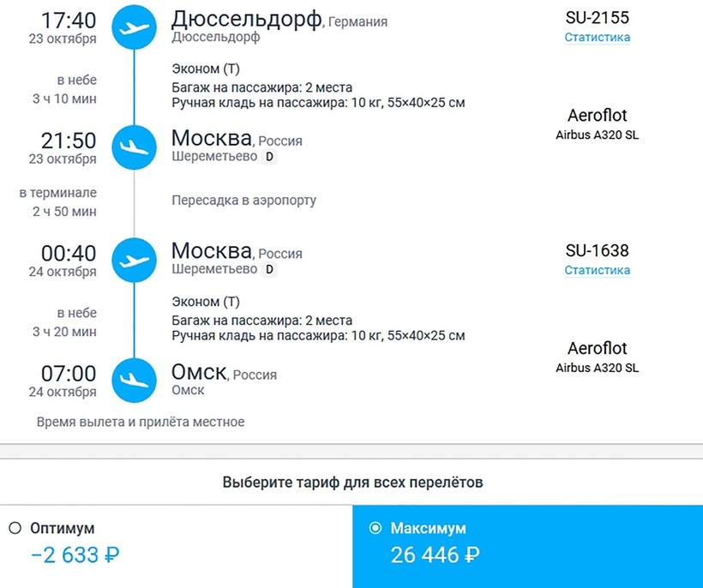Click terminal D badge for 21:50 arrival
703x588 pixels.
pos(270,157)
